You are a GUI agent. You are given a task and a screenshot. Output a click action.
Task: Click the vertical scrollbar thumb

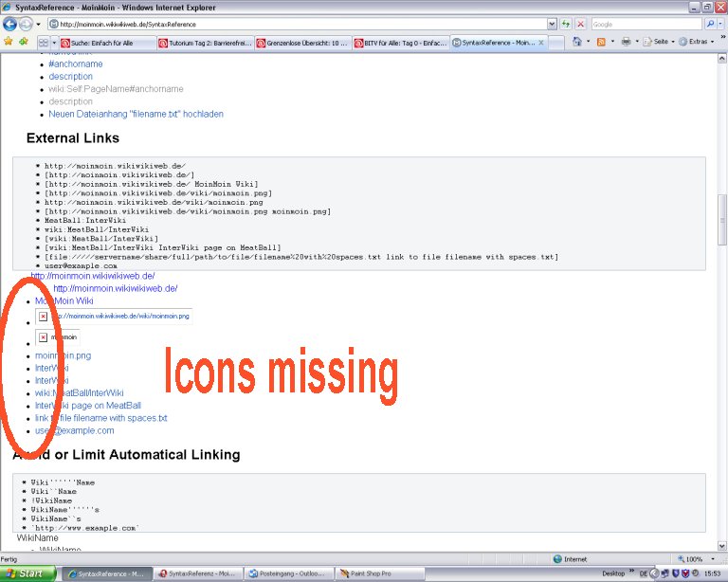722,219
